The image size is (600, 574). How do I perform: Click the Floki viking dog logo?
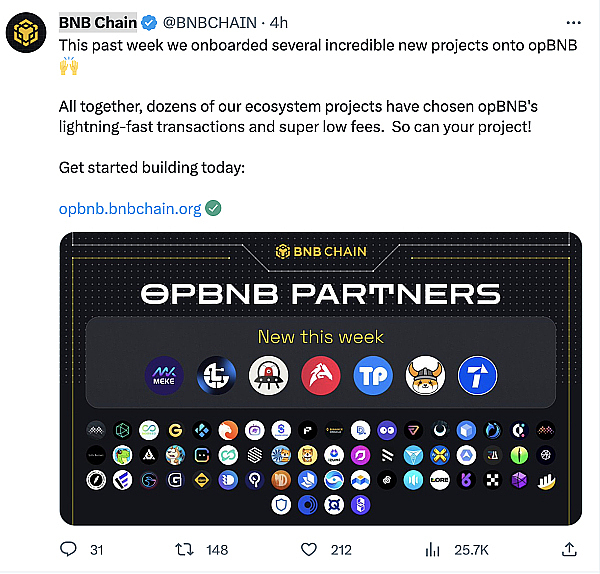coord(425,375)
